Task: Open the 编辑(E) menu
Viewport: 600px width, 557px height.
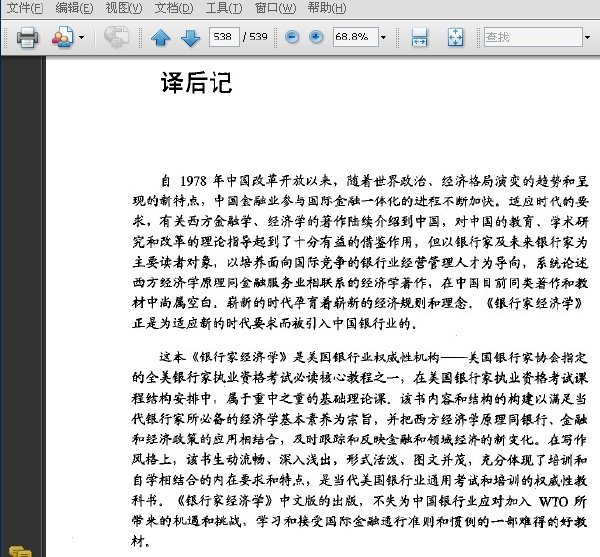Action: point(74,8)
